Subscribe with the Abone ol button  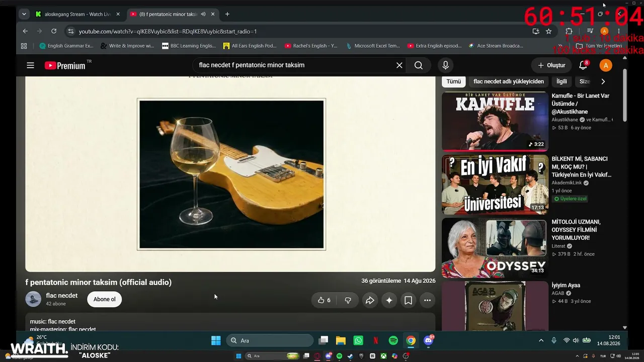tap(105, 299)
